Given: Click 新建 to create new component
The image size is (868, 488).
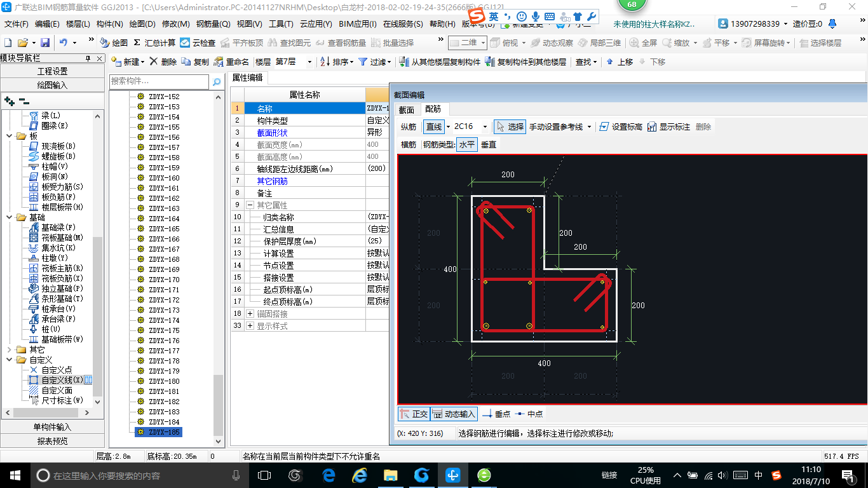Looking at the screenshot, I should 128,62.
